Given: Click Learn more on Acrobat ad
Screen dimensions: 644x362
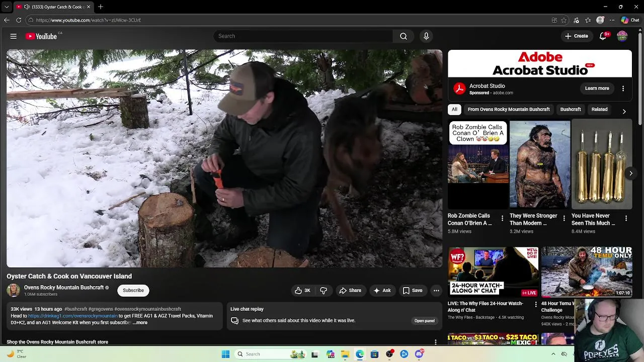Looking at the screenshot, I should point(597,88).
